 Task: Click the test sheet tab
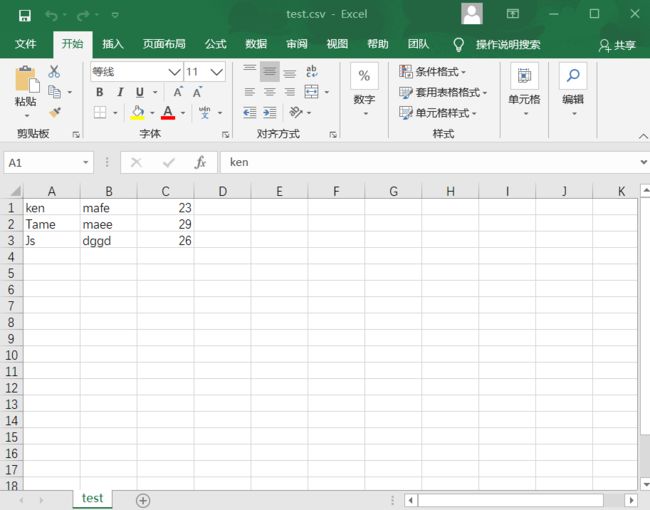(92, 498)
